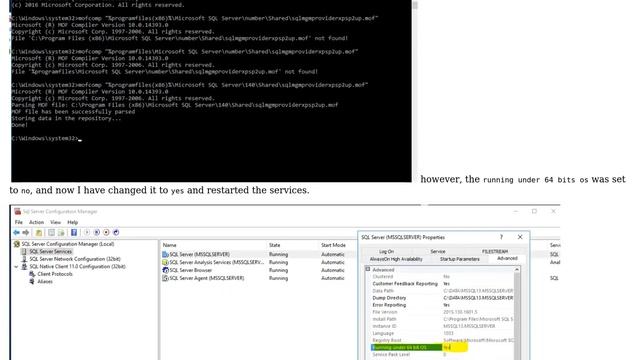Screen dimensions: 640x360
Task: Click the Dump Directory property
Action: [389, 298]
